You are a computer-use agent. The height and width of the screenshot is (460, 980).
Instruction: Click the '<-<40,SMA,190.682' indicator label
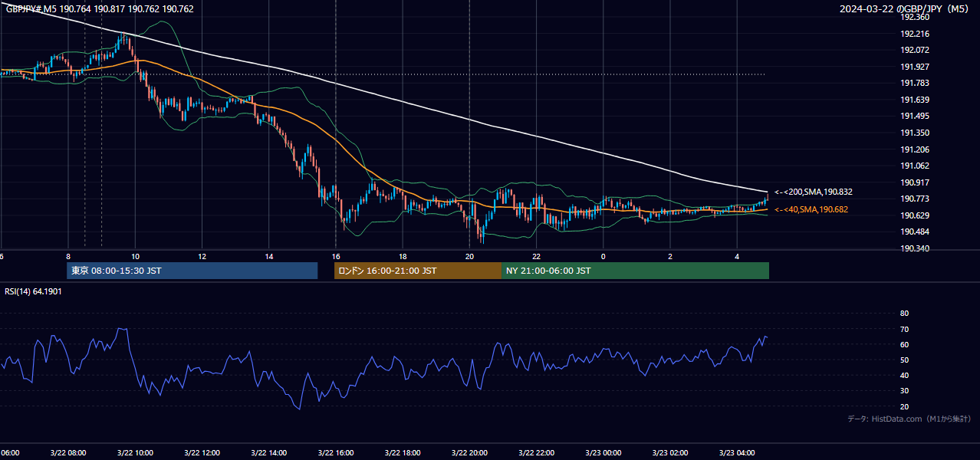(811, 209)
